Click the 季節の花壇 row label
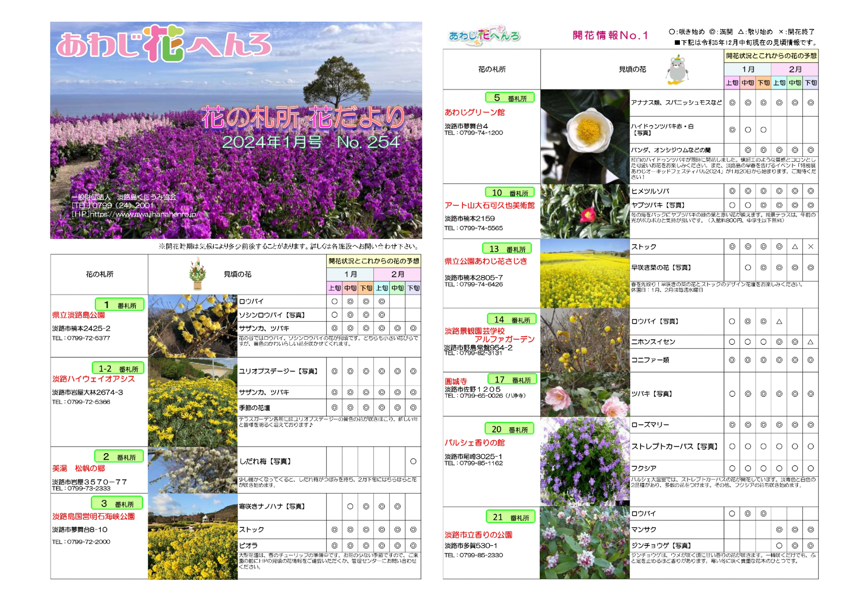 point(255,408)
